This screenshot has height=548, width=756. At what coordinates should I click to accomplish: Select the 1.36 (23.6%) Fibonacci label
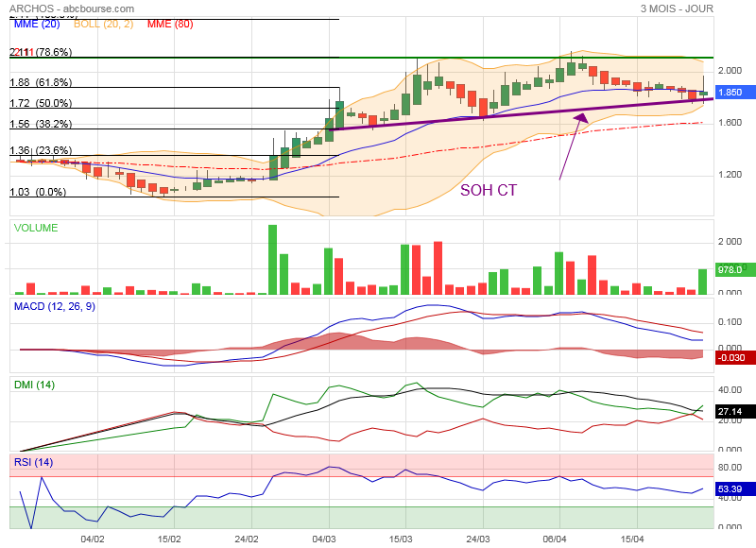coord(41,150)
